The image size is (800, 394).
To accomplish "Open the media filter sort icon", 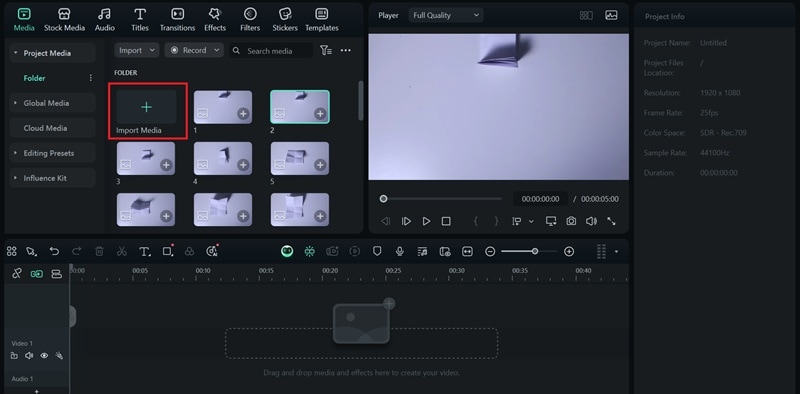I will [x=326, y=50].
